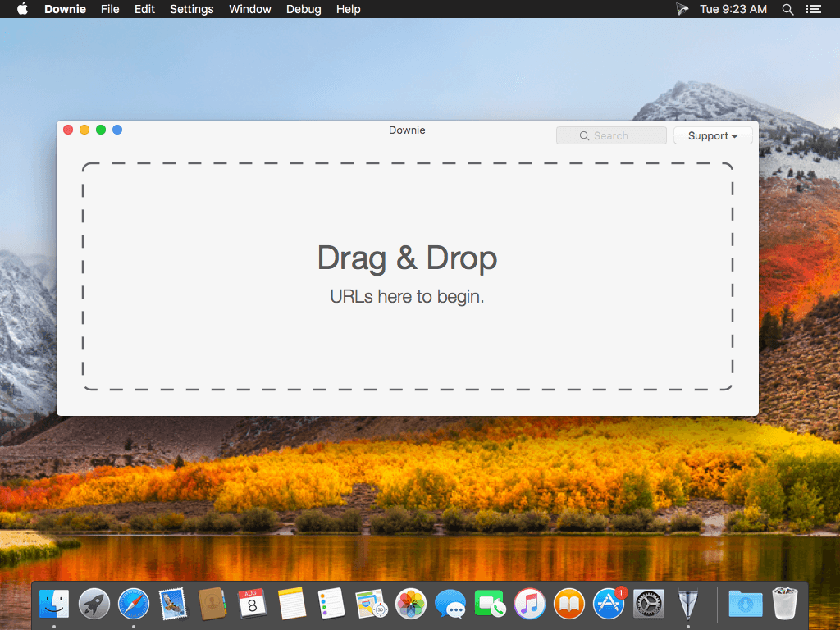Screen dimensions: 840x630
Task: Open Notification Center list icon
Action: [813, 9]
